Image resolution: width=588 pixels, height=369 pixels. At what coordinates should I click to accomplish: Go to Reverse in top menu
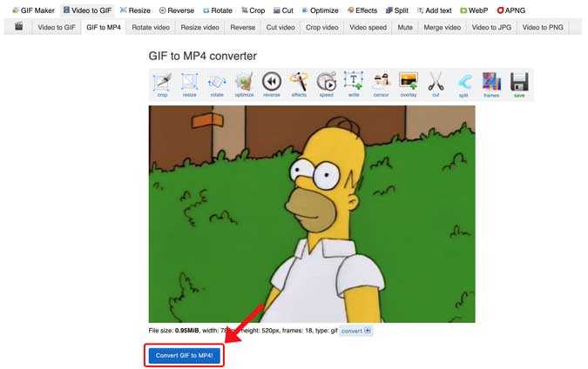[177, 10]
